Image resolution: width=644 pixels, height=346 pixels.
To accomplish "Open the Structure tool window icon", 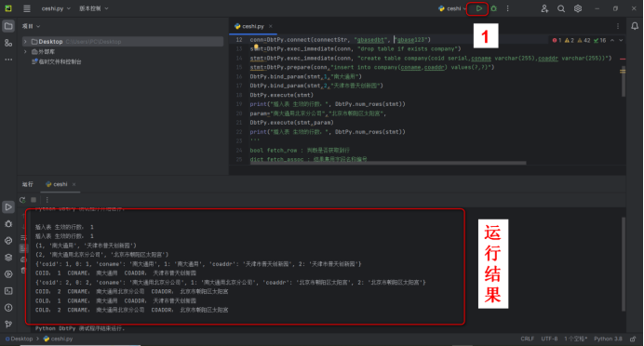I will (8, 43).
